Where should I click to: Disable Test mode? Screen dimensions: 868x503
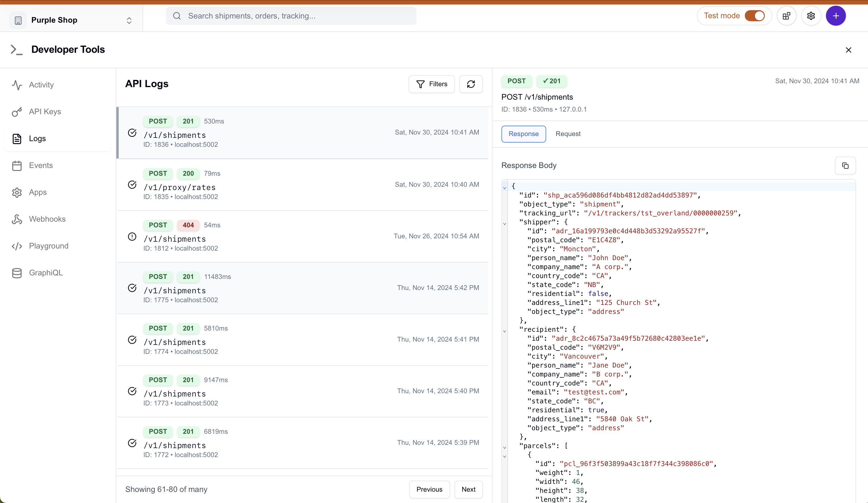[755, 16]
